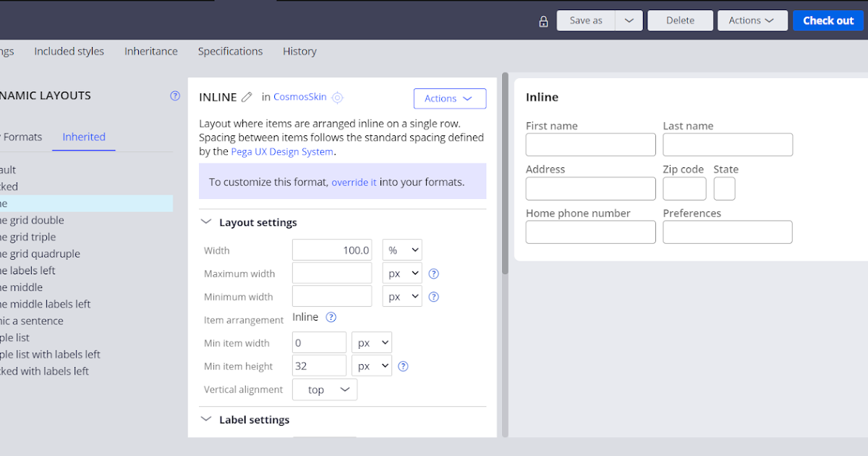
Task: Click the target icon beside CosmosSkin
Action: point(337,96)
